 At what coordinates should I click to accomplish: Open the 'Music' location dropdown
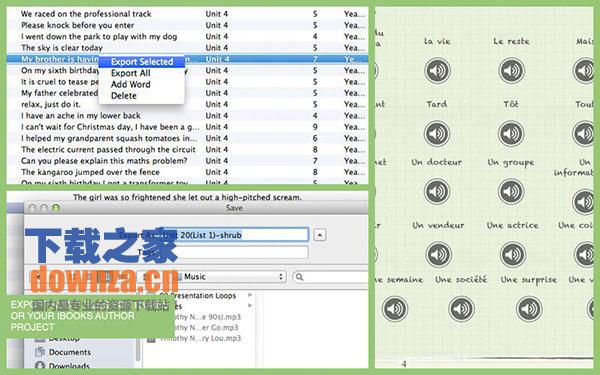230,277
